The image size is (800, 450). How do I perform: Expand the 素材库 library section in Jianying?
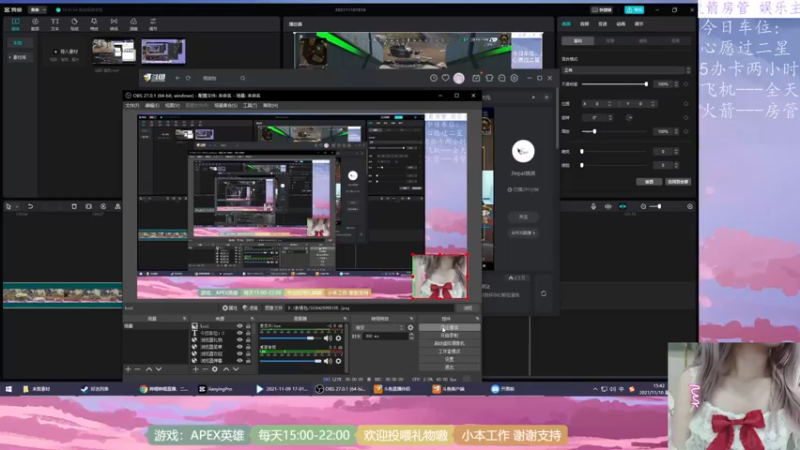(19, 57)
